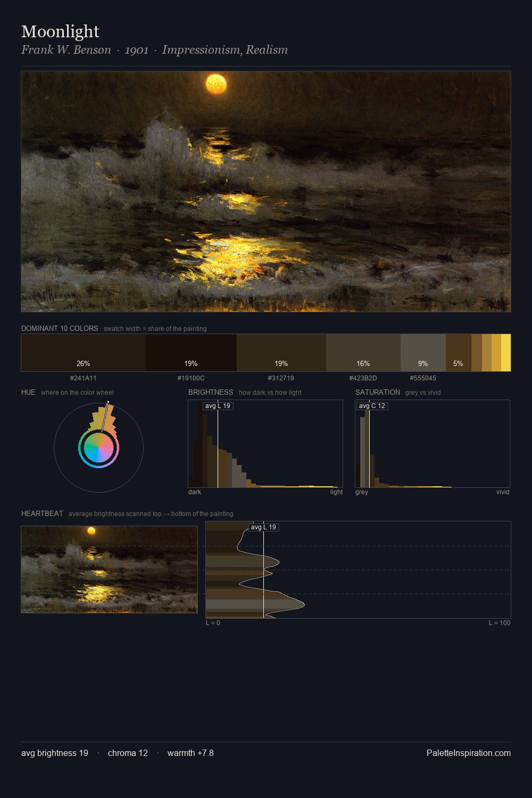Click 'avg brightness 19' in the footer
532x798 pixels.
coord(55,753)
